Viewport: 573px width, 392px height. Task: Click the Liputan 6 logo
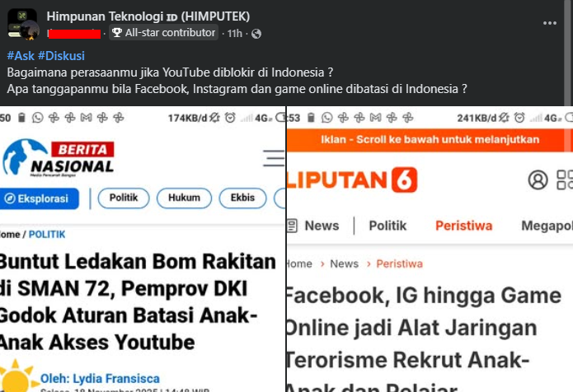(x=352, y=180)
